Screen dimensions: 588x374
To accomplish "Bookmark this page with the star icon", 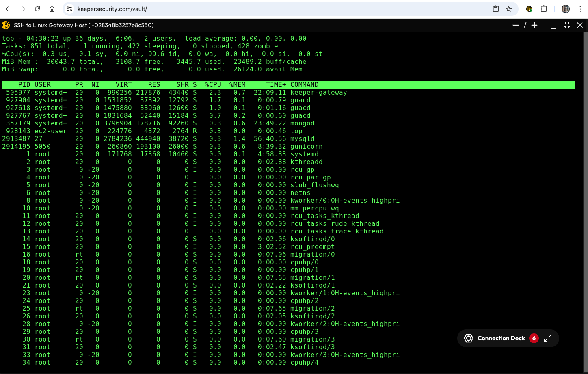I will coord(509,9).
